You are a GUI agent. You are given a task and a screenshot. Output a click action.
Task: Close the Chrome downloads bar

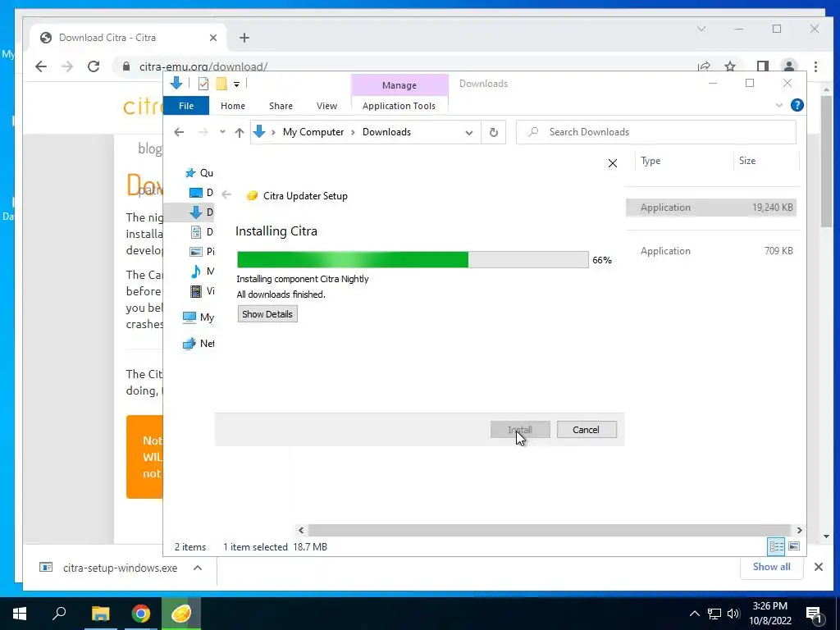click(x=818, y=567)
